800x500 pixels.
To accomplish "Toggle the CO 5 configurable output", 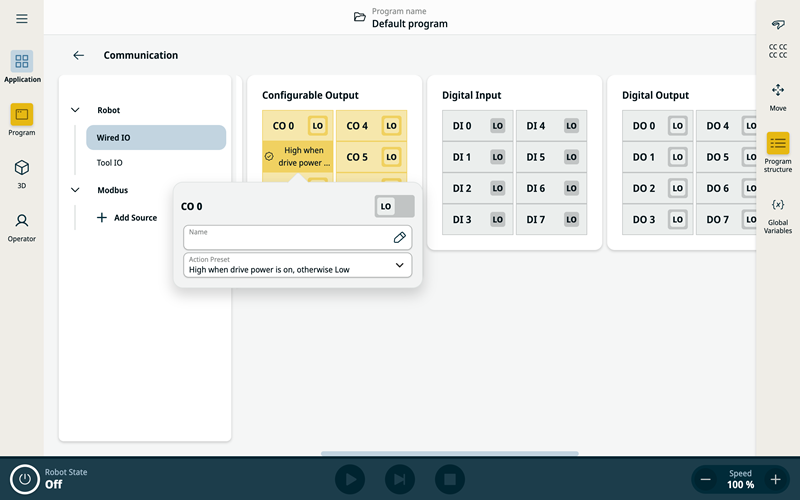I will coord(391,157).
